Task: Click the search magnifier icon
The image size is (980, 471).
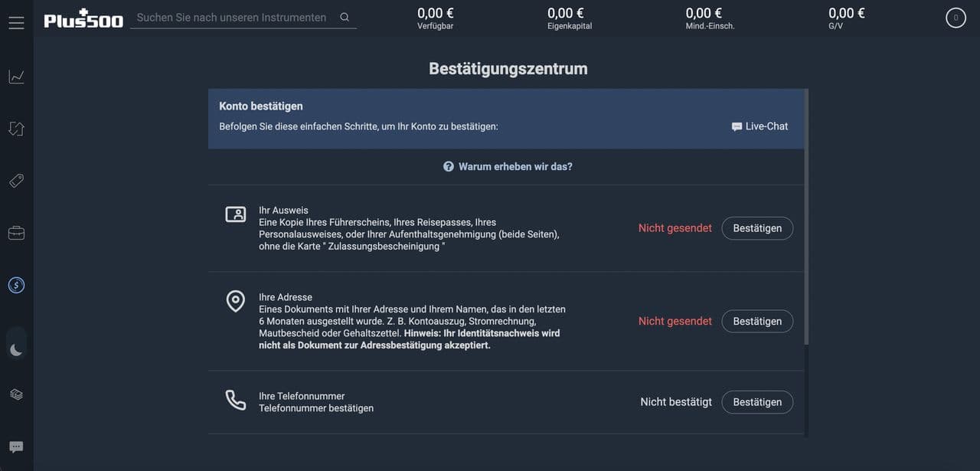Action: 345,17
